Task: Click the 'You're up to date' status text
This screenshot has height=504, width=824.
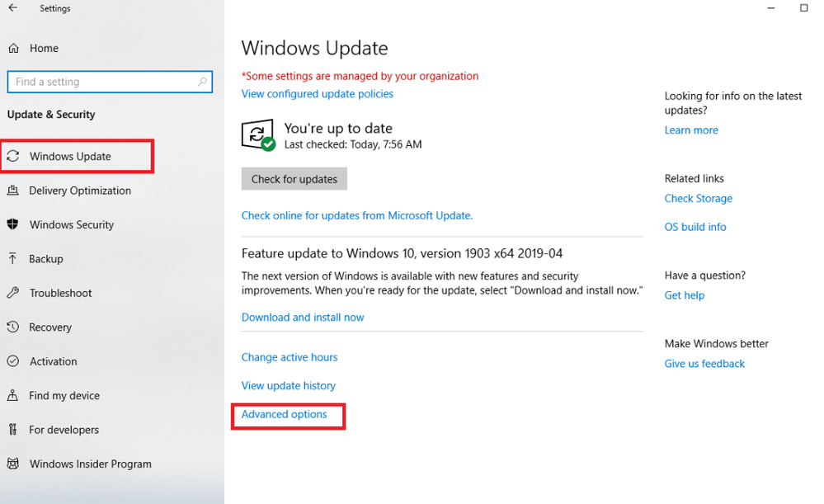Action: (x=338, y=128)
